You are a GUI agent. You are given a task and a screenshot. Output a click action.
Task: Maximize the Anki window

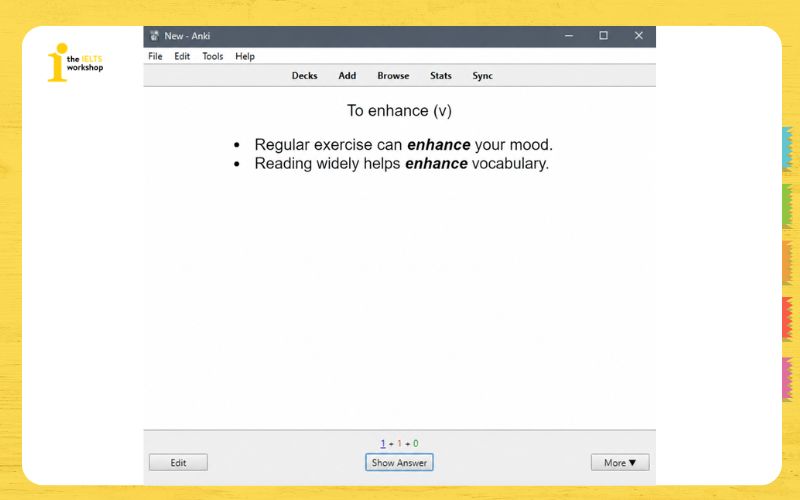(x=604, y=36)
